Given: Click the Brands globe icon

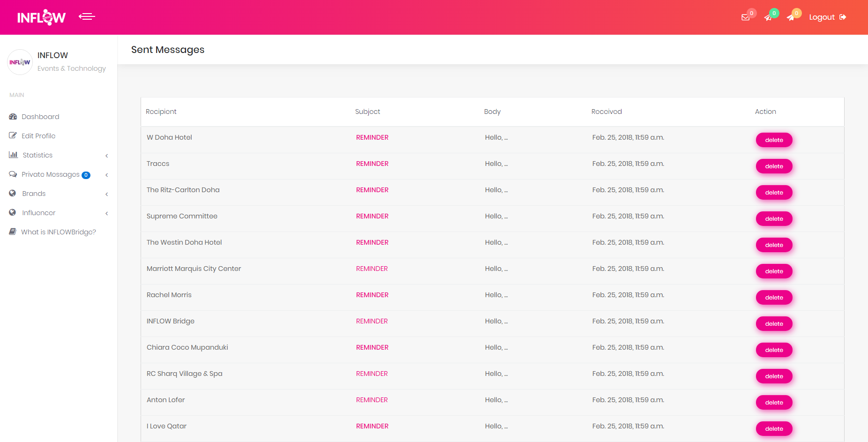Looking at the screenshot, I should [x=13, y=193].
